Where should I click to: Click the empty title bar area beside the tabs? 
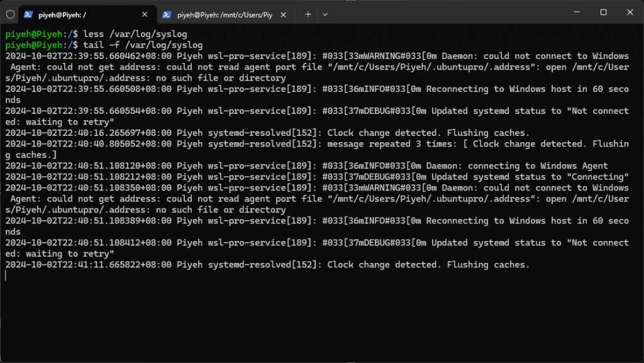pos(448,13)
